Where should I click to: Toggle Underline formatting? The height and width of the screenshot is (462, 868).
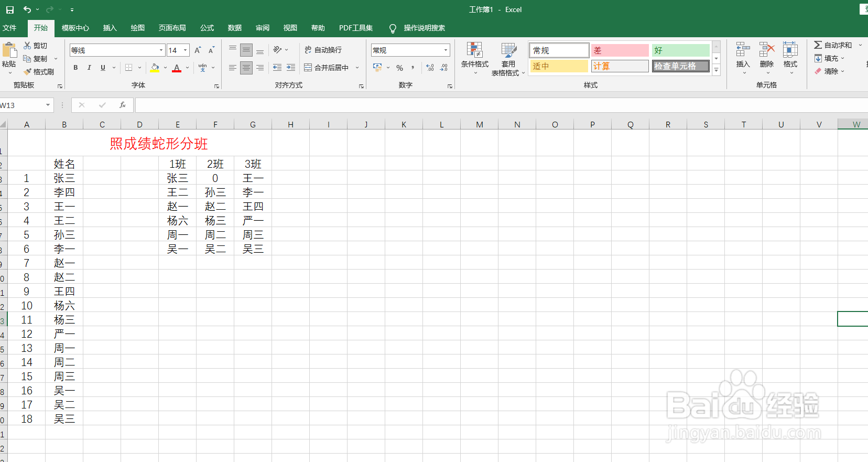tap(103, 68)
